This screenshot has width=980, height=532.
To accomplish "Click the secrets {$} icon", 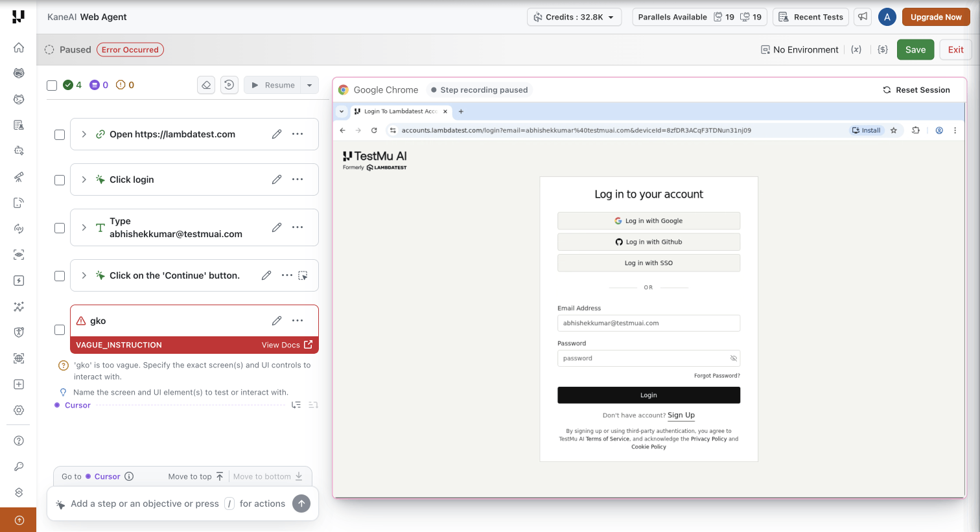I will tap(882, 49).
